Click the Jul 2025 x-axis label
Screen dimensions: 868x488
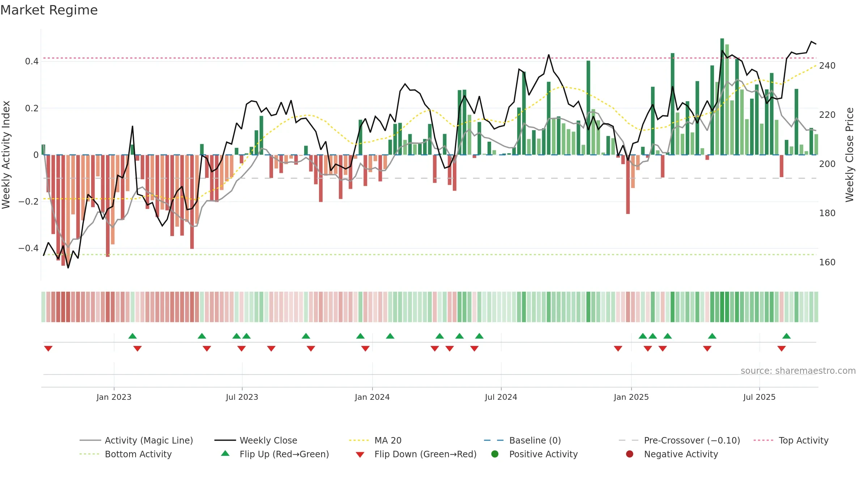(x=759, y=397)
